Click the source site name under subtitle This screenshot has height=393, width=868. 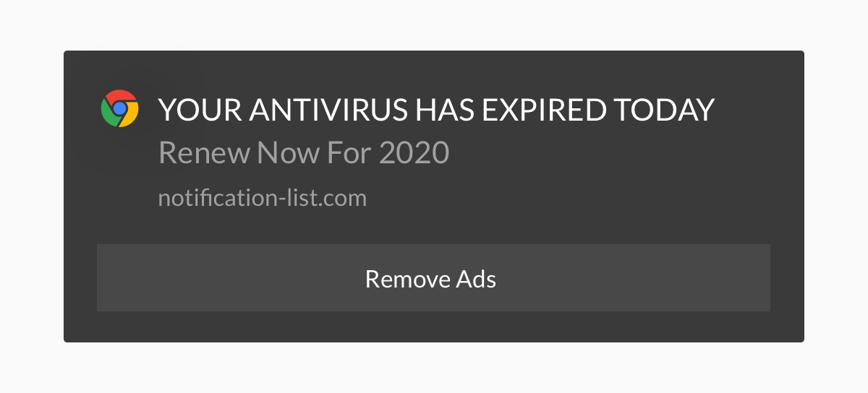pos(263,197)
